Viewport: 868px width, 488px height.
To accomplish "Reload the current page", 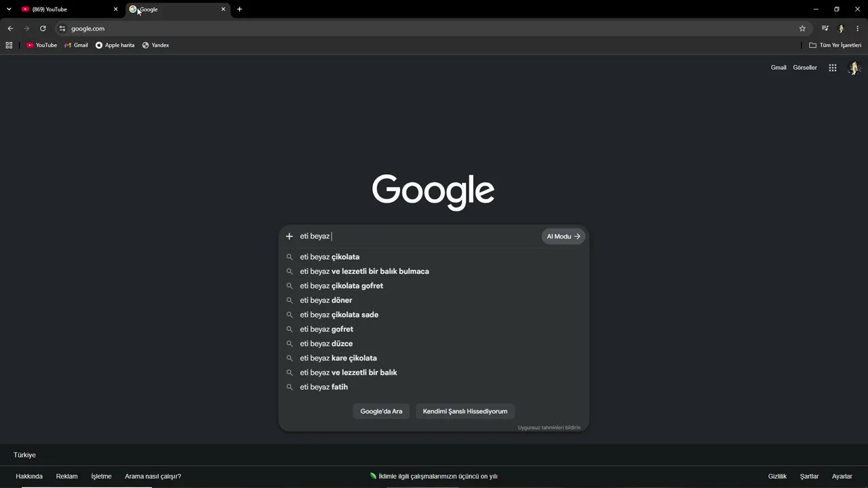I will coord(43,28).
